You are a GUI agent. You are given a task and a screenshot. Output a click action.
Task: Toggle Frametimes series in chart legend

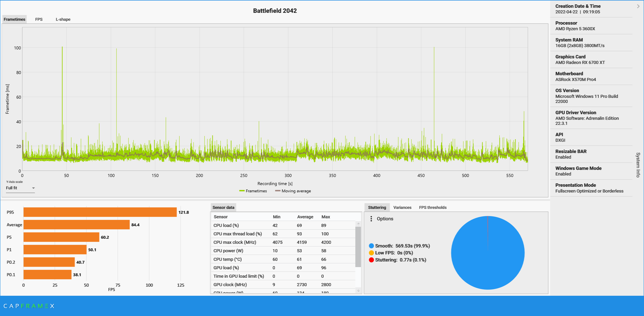tap(253, 191)
